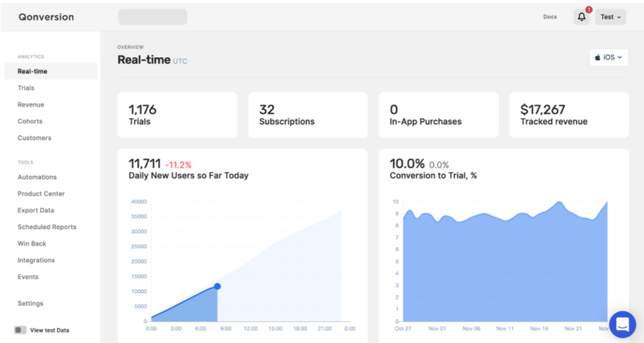Click the Qonversion logo
Screen dimensions: 644x343
[46, 17]
